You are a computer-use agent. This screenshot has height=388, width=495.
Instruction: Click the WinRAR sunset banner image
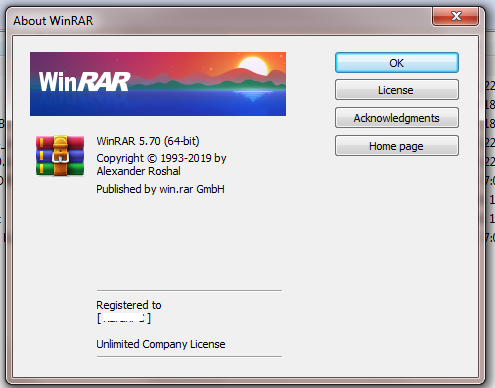point(158,84)
